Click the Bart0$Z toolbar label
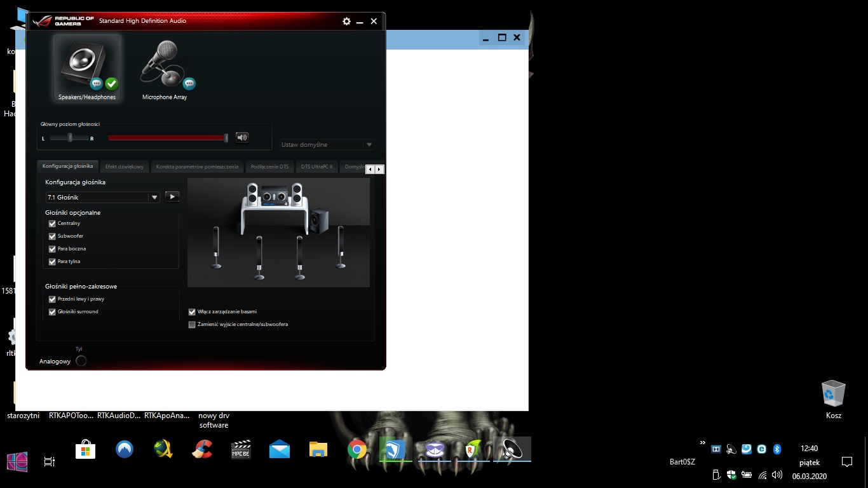Screen dimensions: 868x488 682,462
